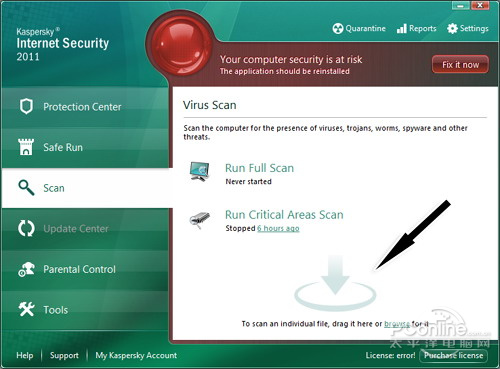This screenshot has height=369, width=500.
Task: Open the Support link
Action: tap(64, 355)
